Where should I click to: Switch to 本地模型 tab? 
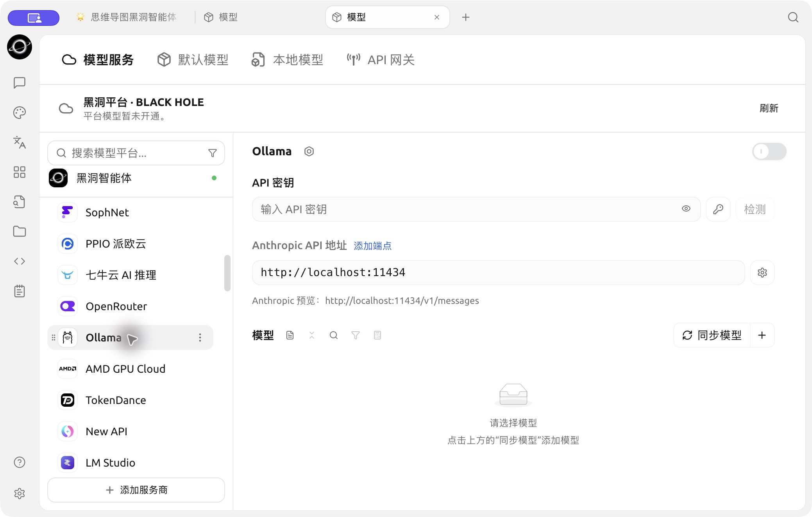(287, 60)
